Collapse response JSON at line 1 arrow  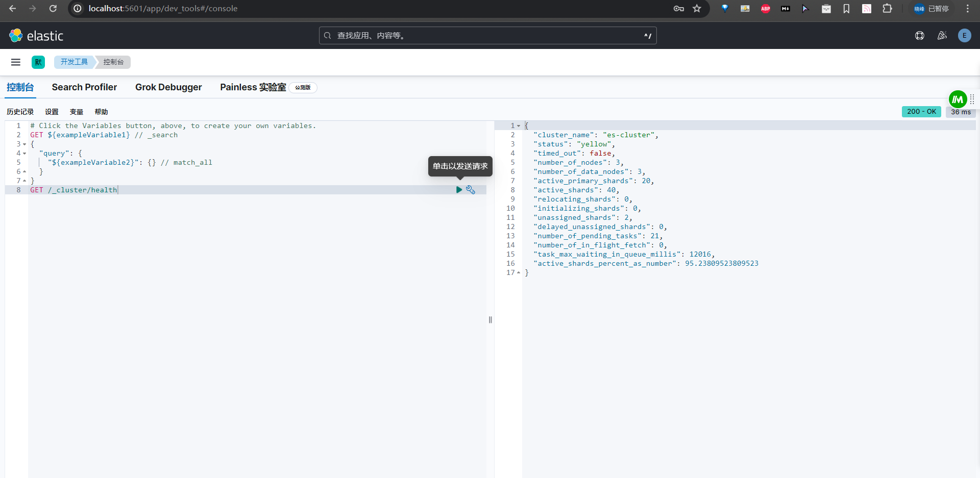coord(519,126)
